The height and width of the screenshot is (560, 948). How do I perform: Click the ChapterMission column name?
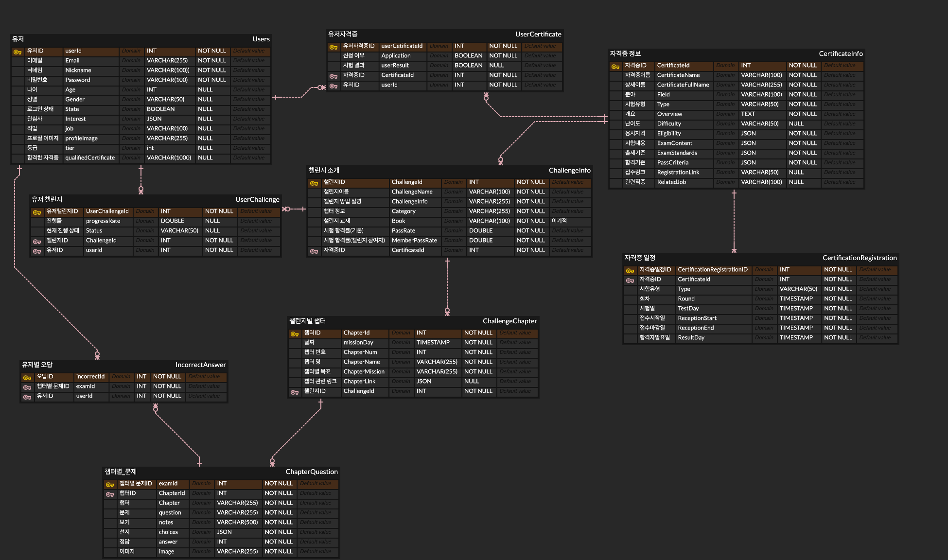tap(364, 371)
